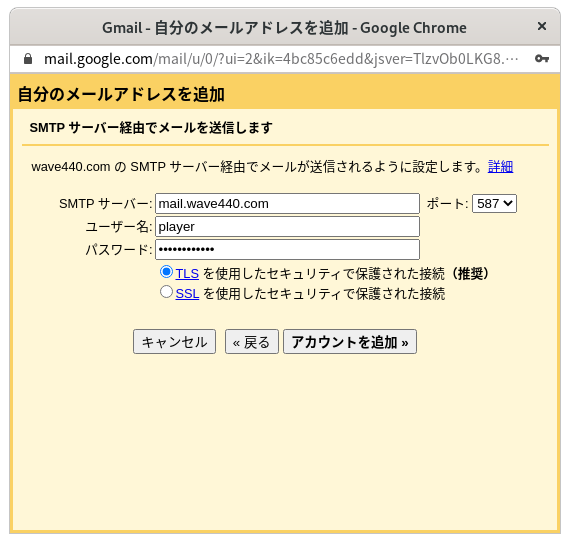Open the saved passwords key icon
Image resolution: width=570 pixels, height=543 pixels.
pos(542,59)
